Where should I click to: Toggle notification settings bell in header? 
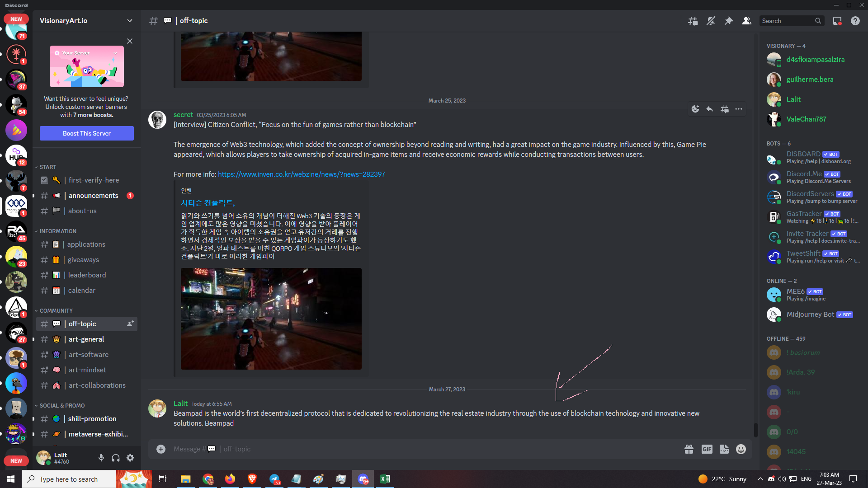click(x=711, y=21)
